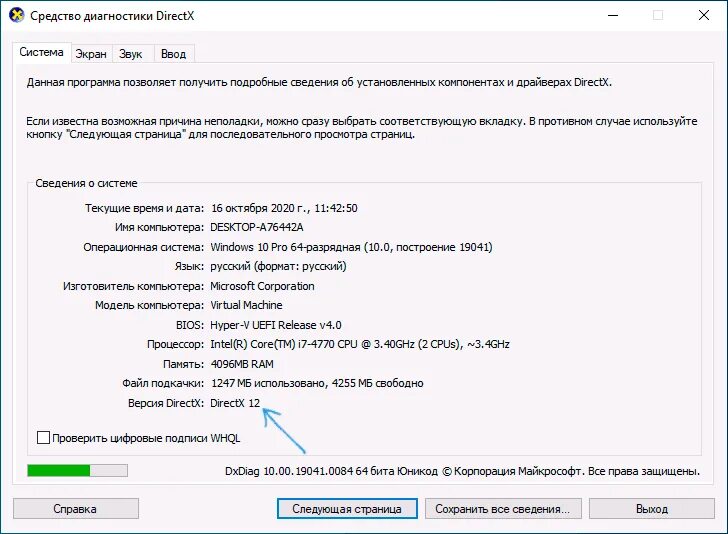Close the DirectX diagnostic window
The height and width of the screenshot is (534, 728).
click(704, 15)
